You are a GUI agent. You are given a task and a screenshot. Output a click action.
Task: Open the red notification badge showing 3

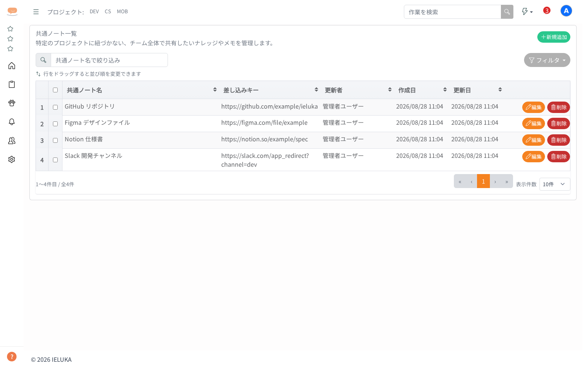click(x=546, y=11)
